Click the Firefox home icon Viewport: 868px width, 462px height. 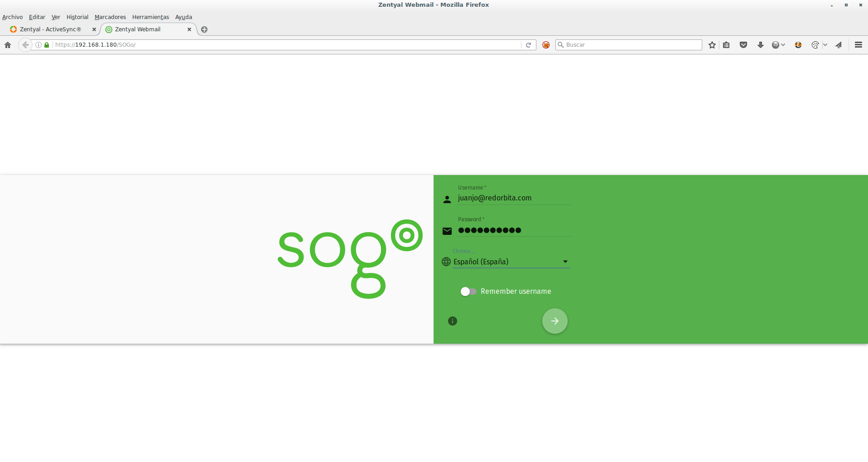click(8, 45)
